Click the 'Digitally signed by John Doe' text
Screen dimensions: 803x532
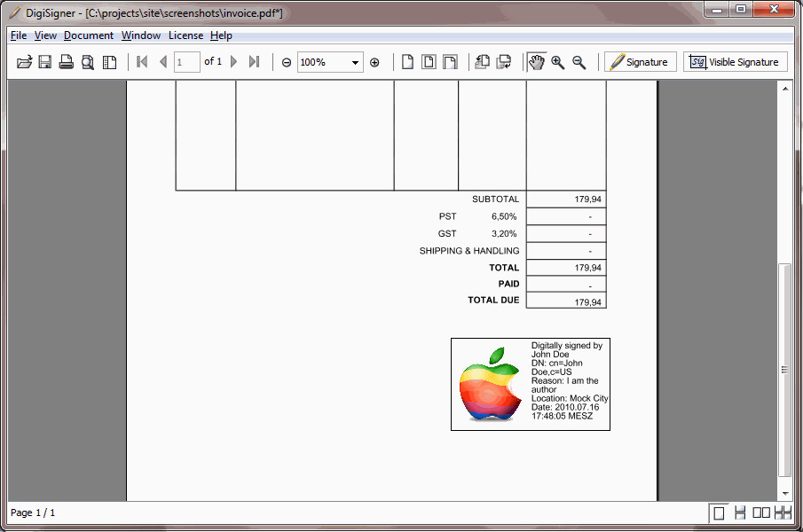coord(566,350)
